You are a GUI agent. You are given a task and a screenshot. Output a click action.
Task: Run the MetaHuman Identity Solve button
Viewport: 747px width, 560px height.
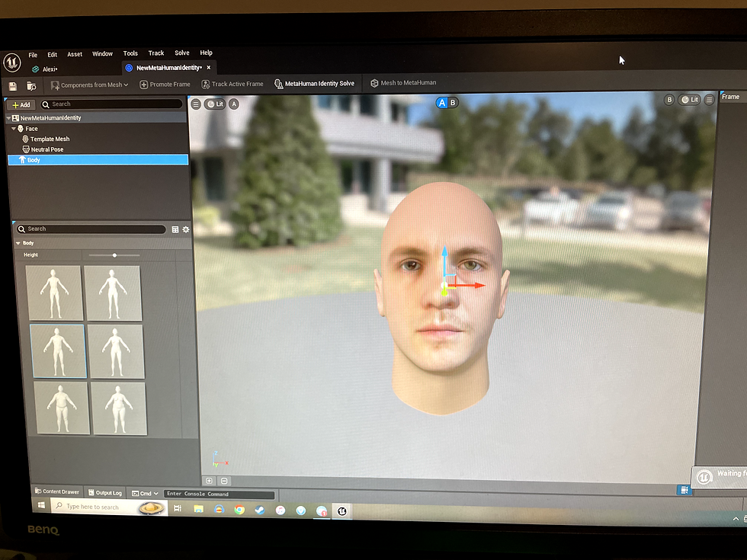pos(314,83)
